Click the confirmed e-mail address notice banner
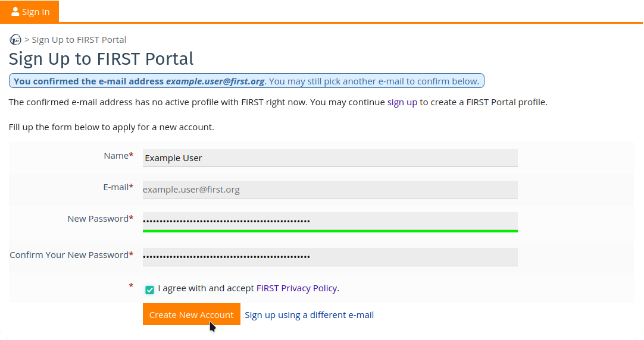The width and height of the screenshot is (644, 340). (x=246, y=81)
